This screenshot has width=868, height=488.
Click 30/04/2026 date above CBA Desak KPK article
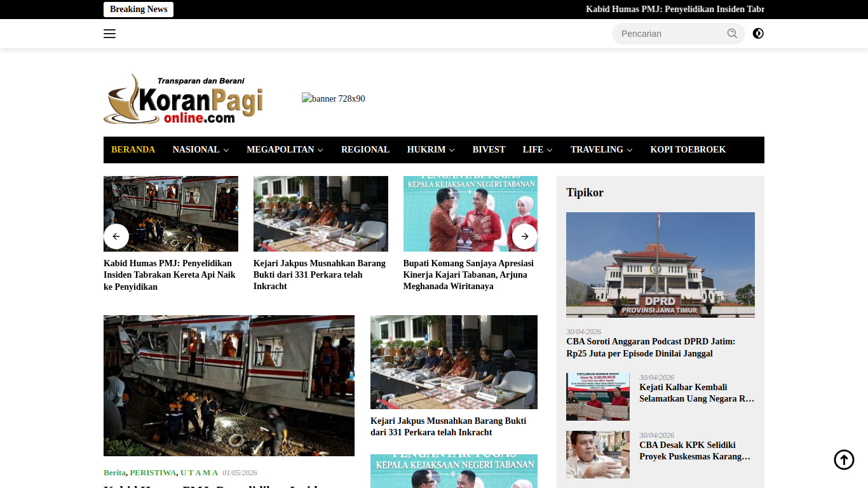(x=656, y=435)
